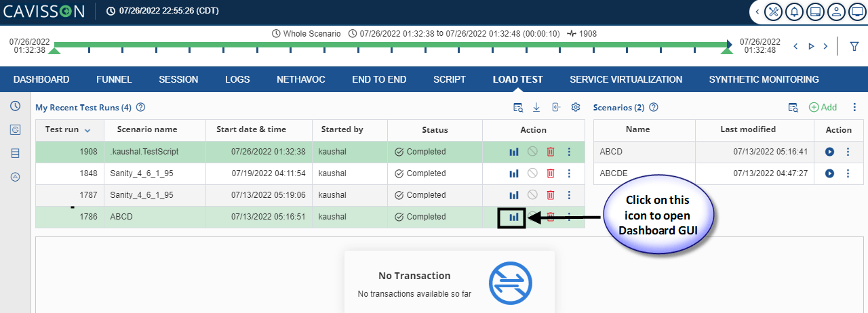
Task: Delete test run 1848
Action: 551,173
